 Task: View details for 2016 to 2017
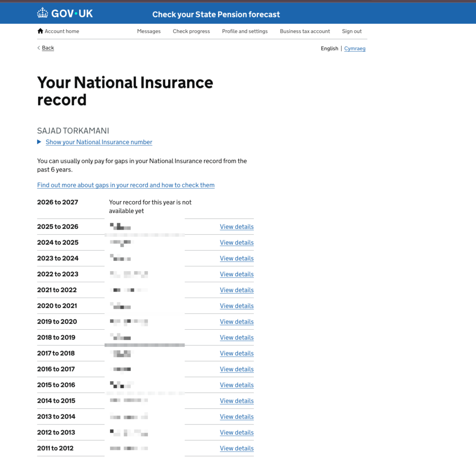click(237, 369)
